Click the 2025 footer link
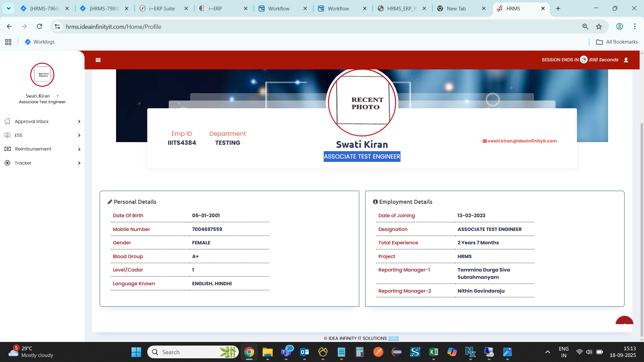This screenshot has height=362, width=644. (x=393, y=338)
